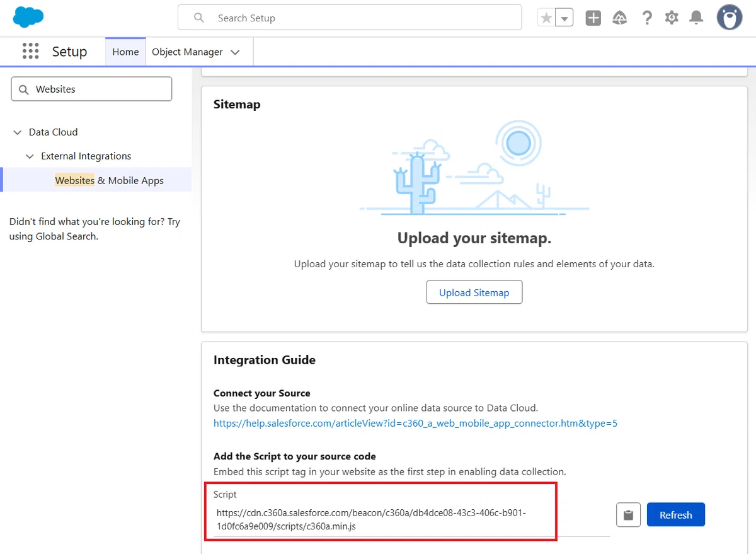The height and width of the screenshot is (554, 756).
Task: Focus the Search Setup field
Action: click(x=350, y=18)
